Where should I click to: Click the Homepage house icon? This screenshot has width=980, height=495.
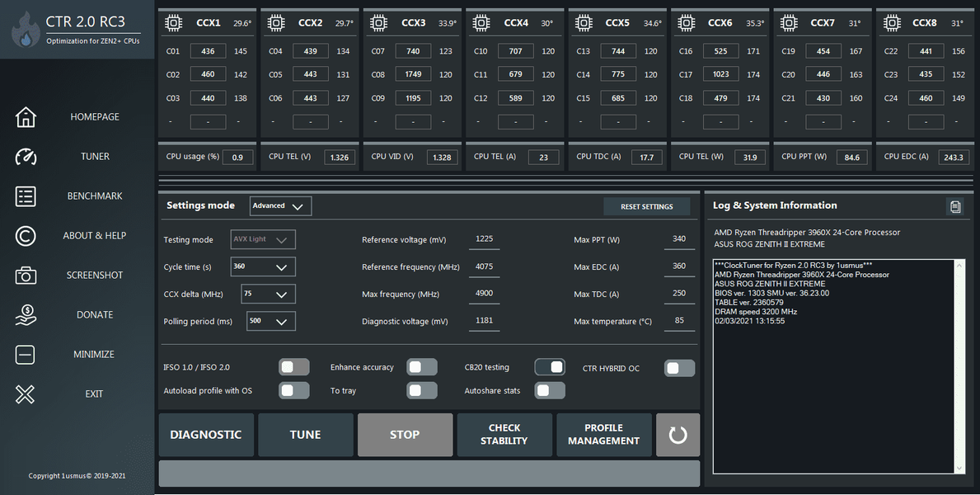tap(26, 117)
